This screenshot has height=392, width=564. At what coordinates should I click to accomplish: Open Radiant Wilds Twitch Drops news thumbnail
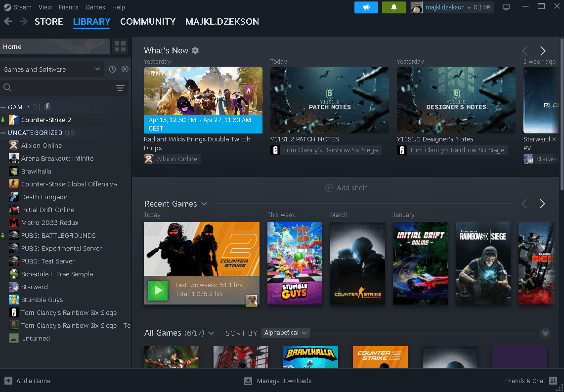tap(203, 100)
